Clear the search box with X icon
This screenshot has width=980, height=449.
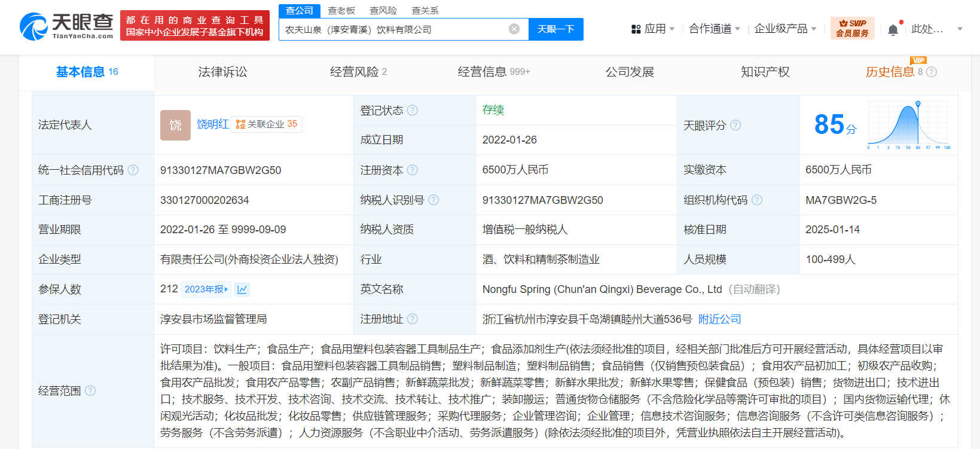(514, 29)
